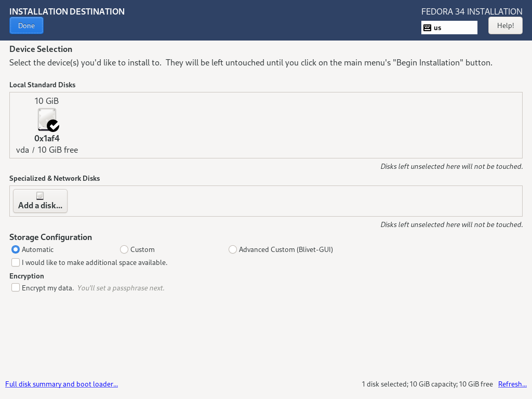Click the Storage Configuration heading
This screenshot has width=532, height=399.
(x=50, y=237)
